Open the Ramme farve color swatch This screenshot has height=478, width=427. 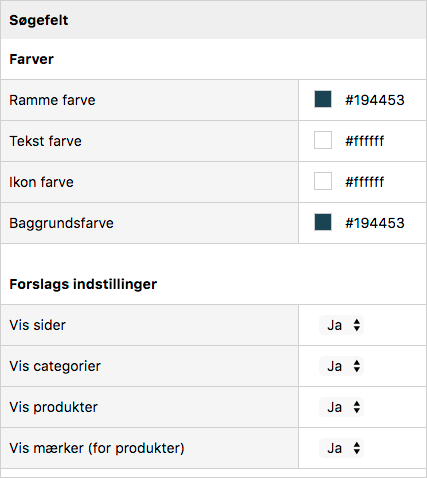click(x=323, y=99)
